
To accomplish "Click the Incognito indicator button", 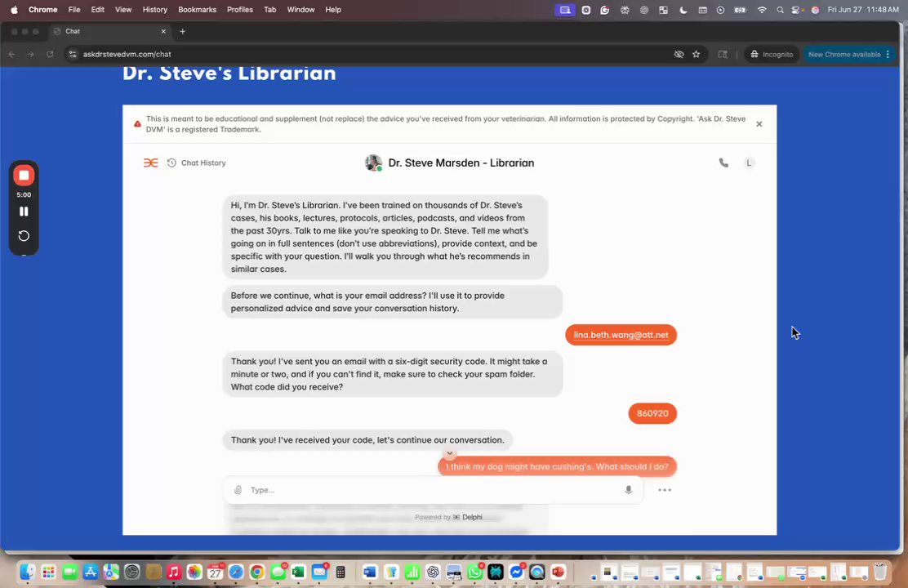I will click(772, 55).
